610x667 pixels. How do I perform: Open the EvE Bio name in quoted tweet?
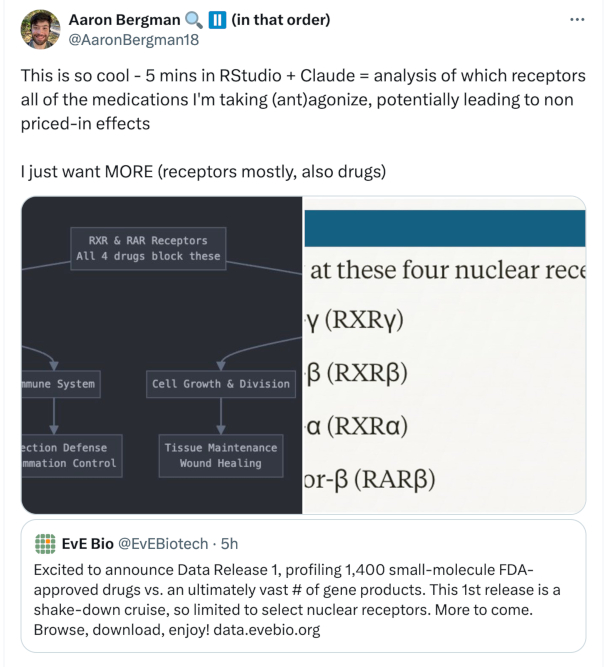click(x=88, y=544)
